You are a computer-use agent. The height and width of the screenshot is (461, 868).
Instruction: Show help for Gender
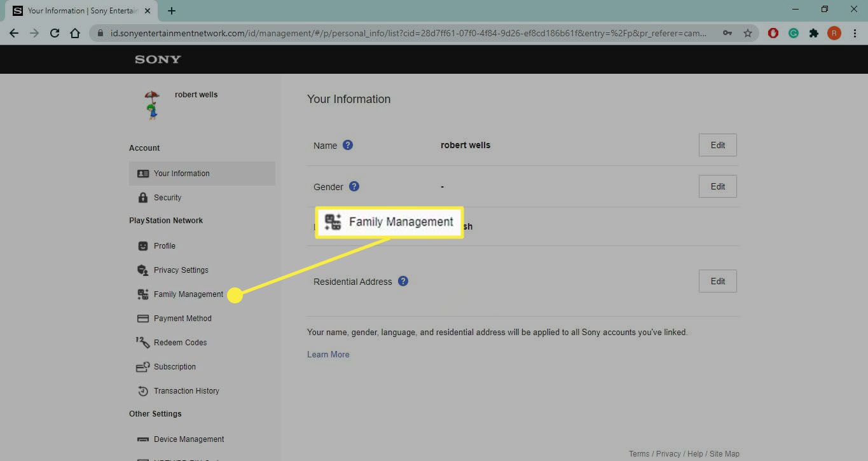coord(354,186)
